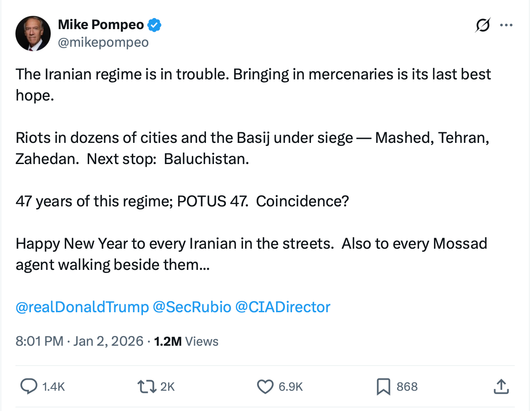
Task: Open the @CIADirector mention
Action: [x=283, y=307]
